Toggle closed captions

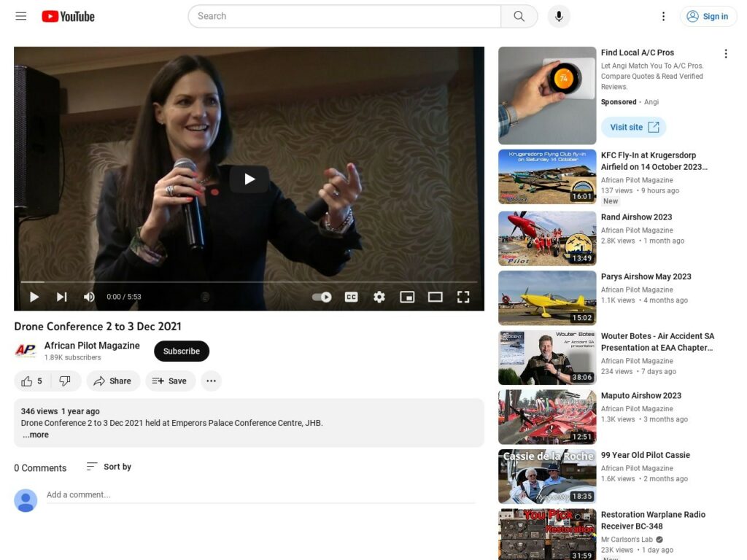(x=351, y=297)
